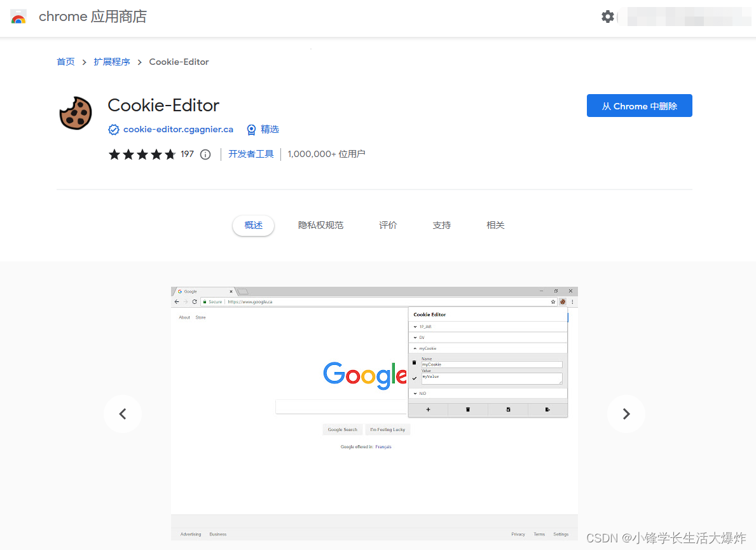Click the five-star rating

(x=142, y=155)
